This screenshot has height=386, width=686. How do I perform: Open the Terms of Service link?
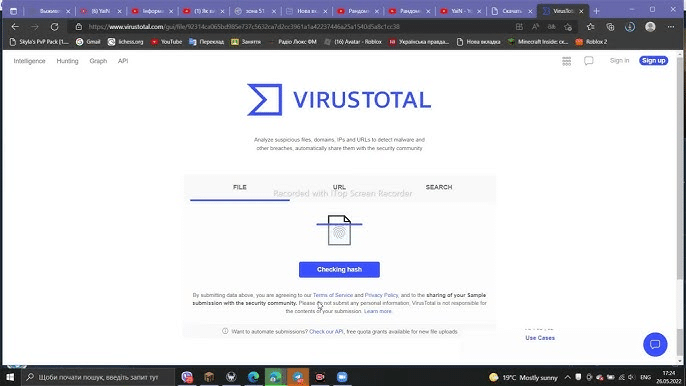tap(332, 295)
